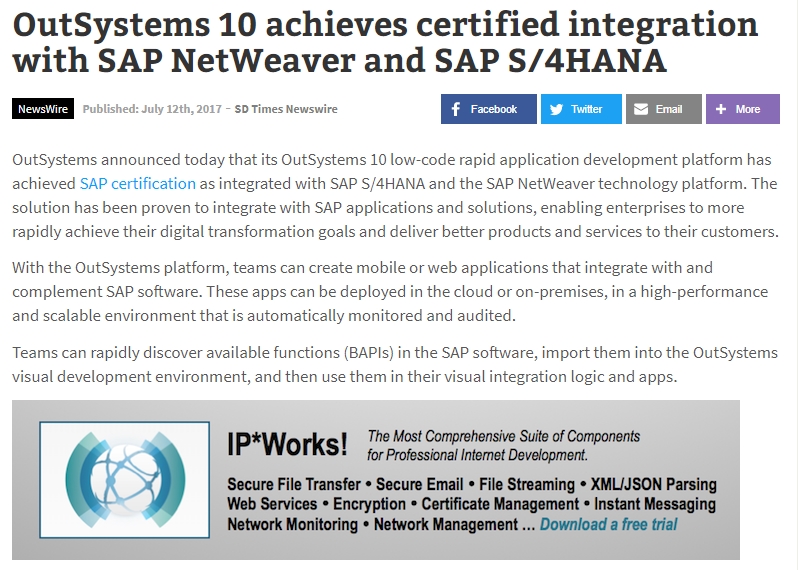798x570 pixels.
Task: Share the article via Twitter button
Action: click(x=581, y=109)
